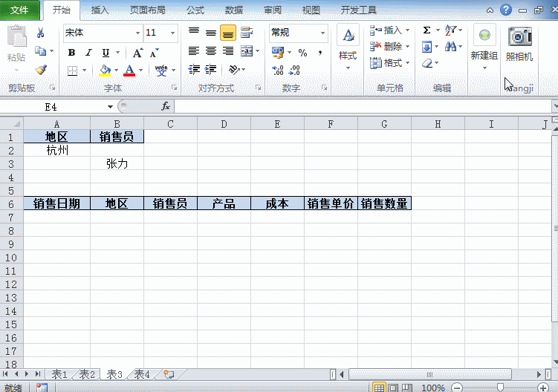Click the increase indent icon
The width and height of the screenshot is (558, 392).
211,69
